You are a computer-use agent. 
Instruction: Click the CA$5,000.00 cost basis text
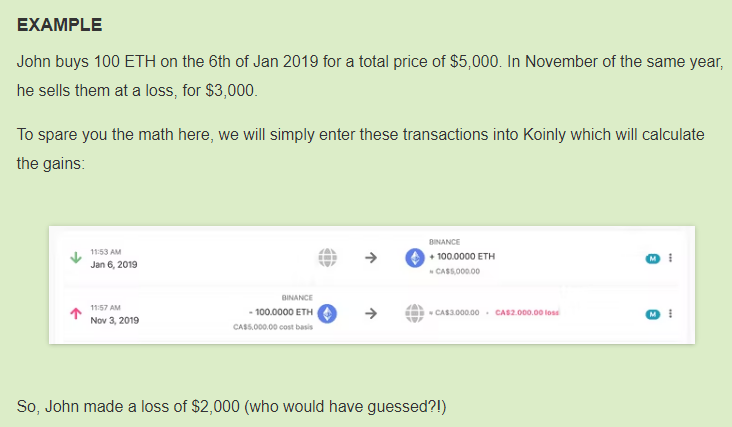click(273, 327)
